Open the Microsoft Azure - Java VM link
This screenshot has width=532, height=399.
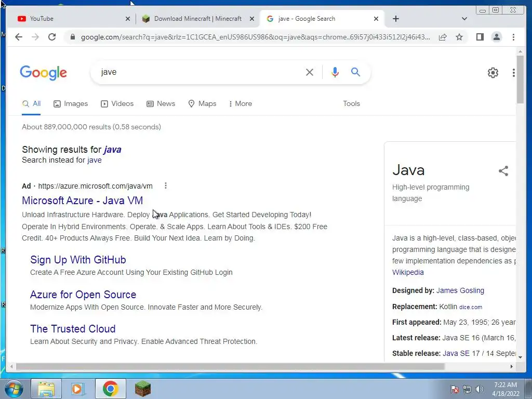[83, 201]
